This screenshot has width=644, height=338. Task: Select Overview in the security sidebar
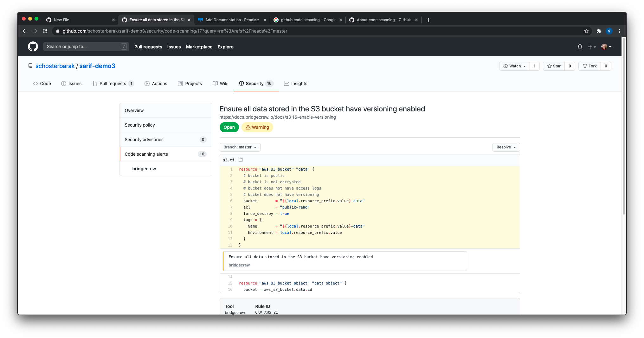click(x=166, y=110)
